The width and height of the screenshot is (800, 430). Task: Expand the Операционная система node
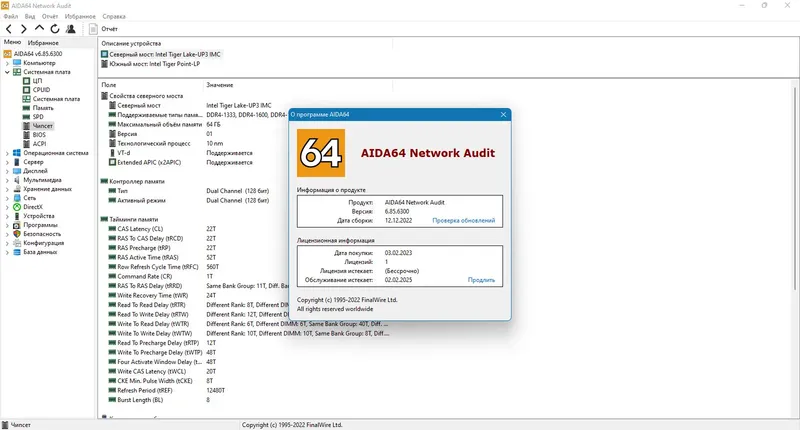pos(7,153)
